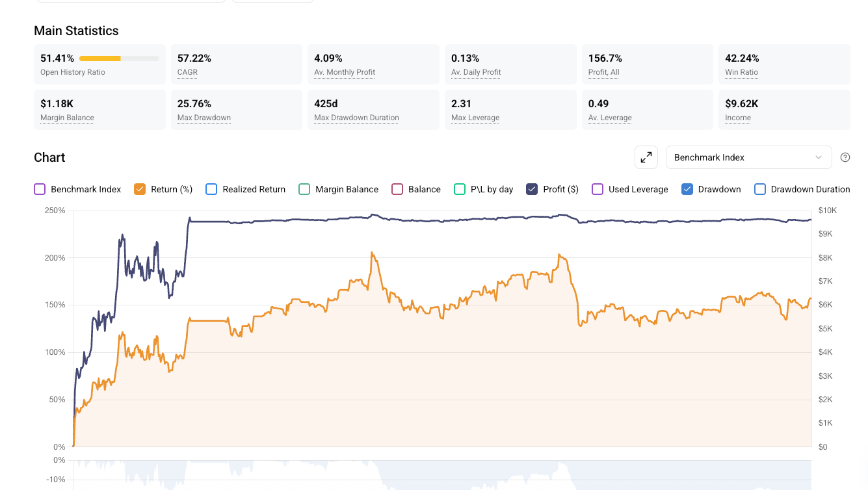The height and width of the screenshot is (490, 868).
Task: Click the Benchmark Index dropdown chevron
Action: pos(818,157)
